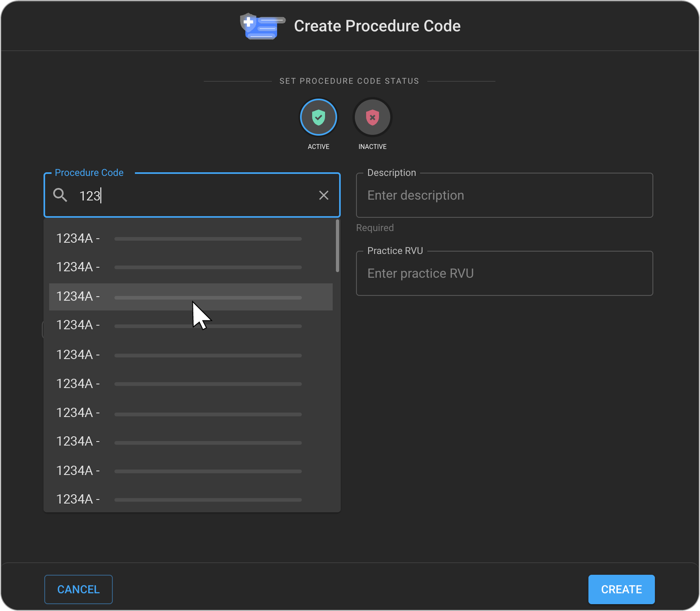Click the procedure code shield icon in header
Image resolution: width=700 pixels, height=611 pixels.
pyautogui.click(x=262, y=26)
